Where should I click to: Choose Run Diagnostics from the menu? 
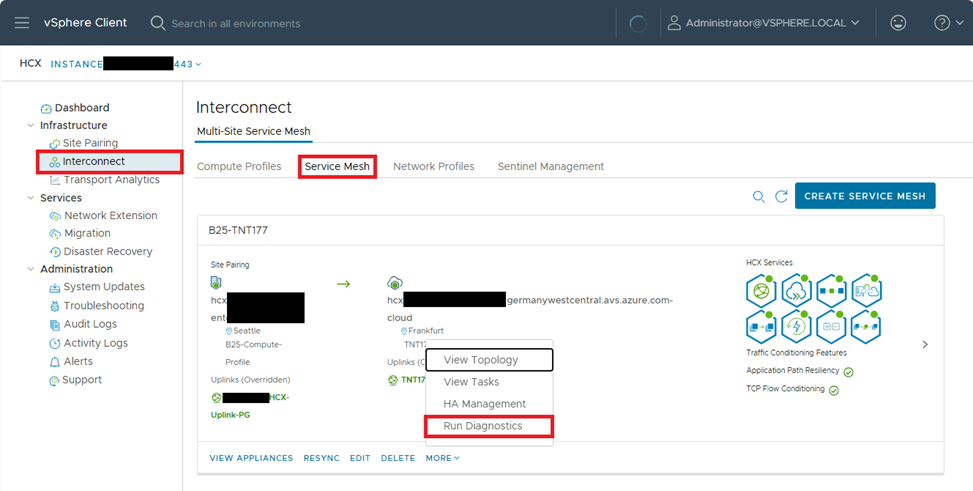tap(489, 426)
